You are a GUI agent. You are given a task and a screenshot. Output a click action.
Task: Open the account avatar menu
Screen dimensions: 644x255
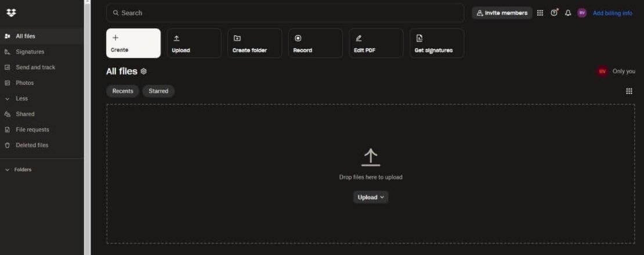pos(581,13)
